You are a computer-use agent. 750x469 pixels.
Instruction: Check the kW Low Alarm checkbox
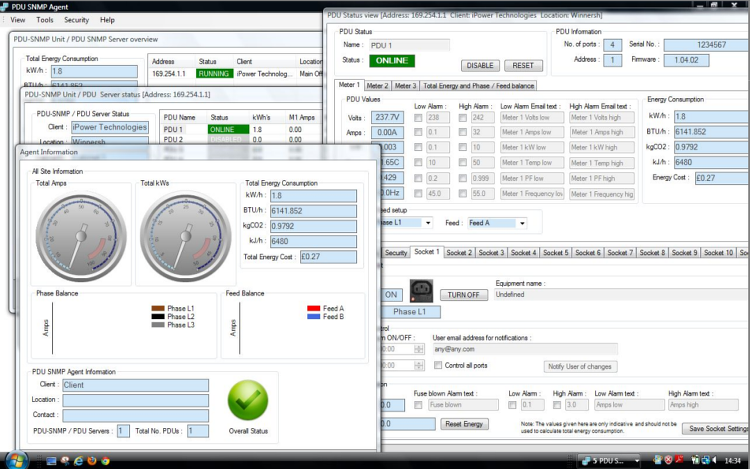(418, 147)
